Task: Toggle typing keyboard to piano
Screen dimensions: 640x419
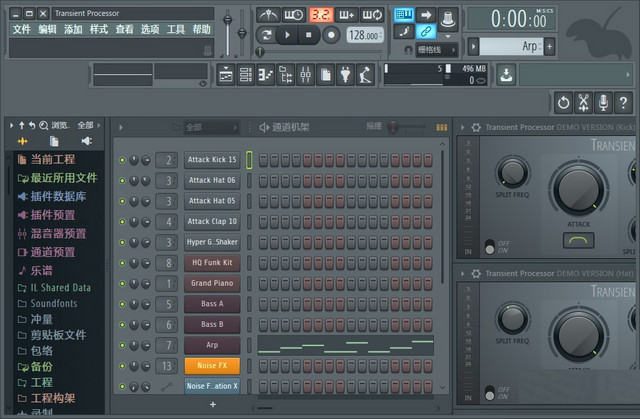Action: 404,15
